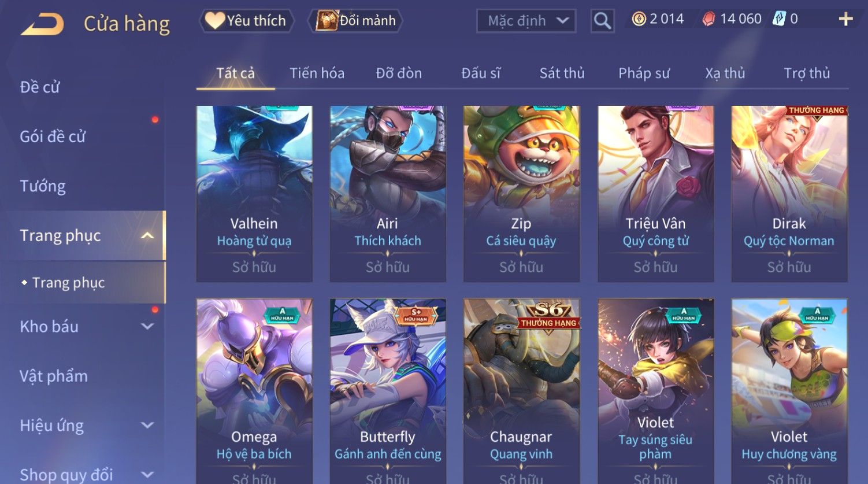Select the Sát thủ tab
The height and width of the screenshot is (484, 868).
(x=562, y=73)
